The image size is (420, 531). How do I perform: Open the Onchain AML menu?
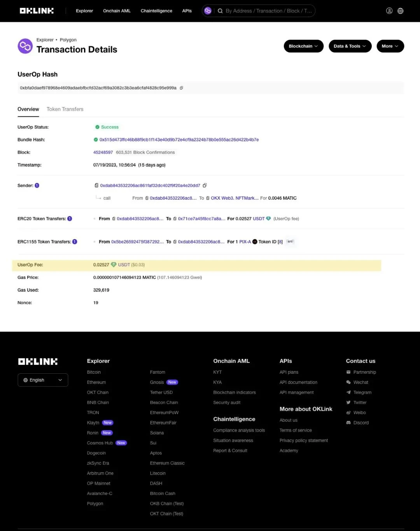point(117,11)
